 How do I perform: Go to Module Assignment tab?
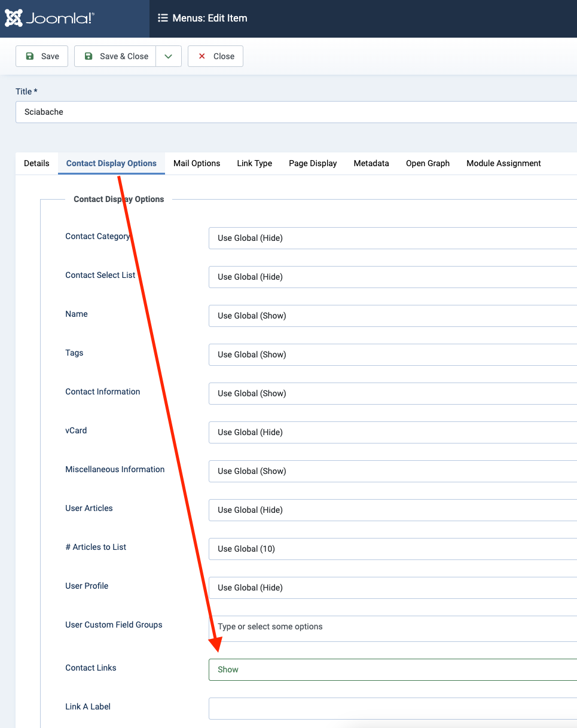(x=503, y=163)
